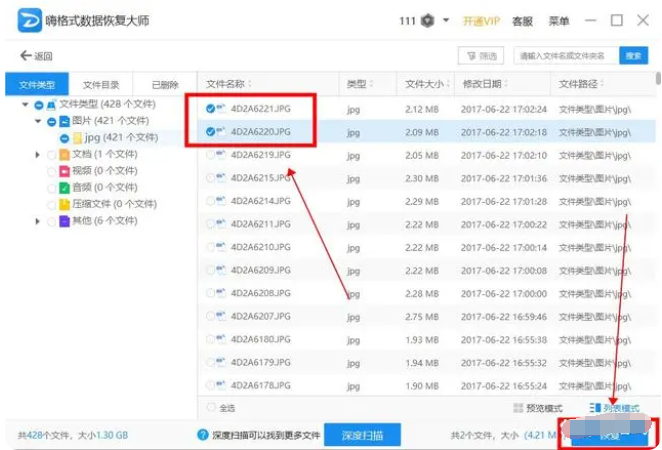Image resolution: width=662 pixels, height=450 pixels.
Task: Check the 全选 select-all checkbox
Action: (211, 407)
